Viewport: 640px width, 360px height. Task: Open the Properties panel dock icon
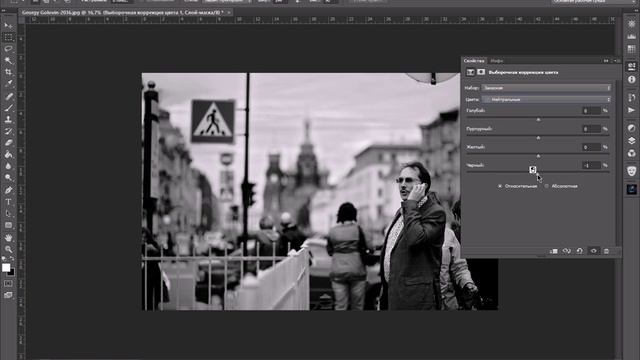click(631, 67)
